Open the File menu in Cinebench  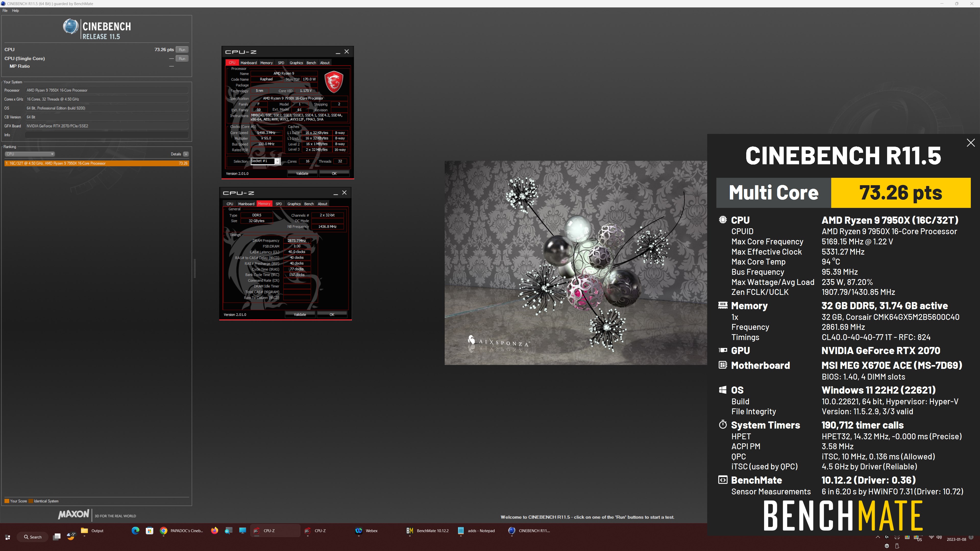pyautogui.click(x=5, y=11)
